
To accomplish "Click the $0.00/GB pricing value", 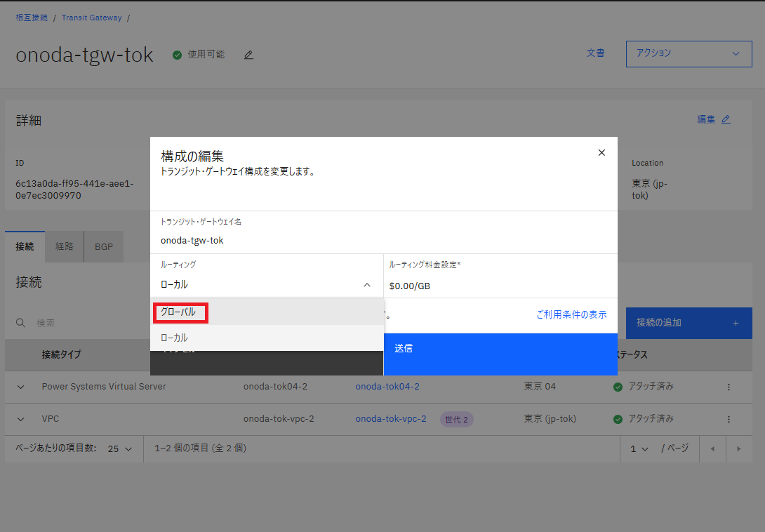I will tap(410, 286).
